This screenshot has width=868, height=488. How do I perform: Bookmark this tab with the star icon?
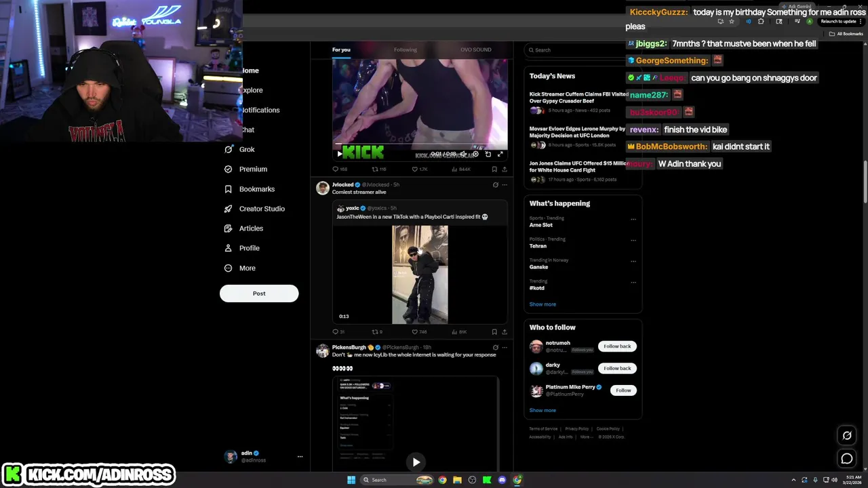731,22
